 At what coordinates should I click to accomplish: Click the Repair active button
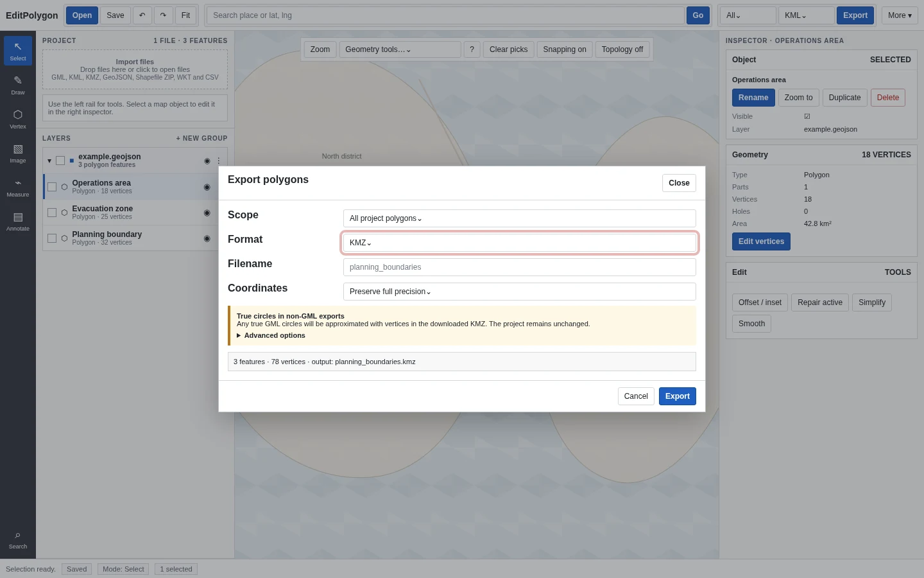(820, 302)
